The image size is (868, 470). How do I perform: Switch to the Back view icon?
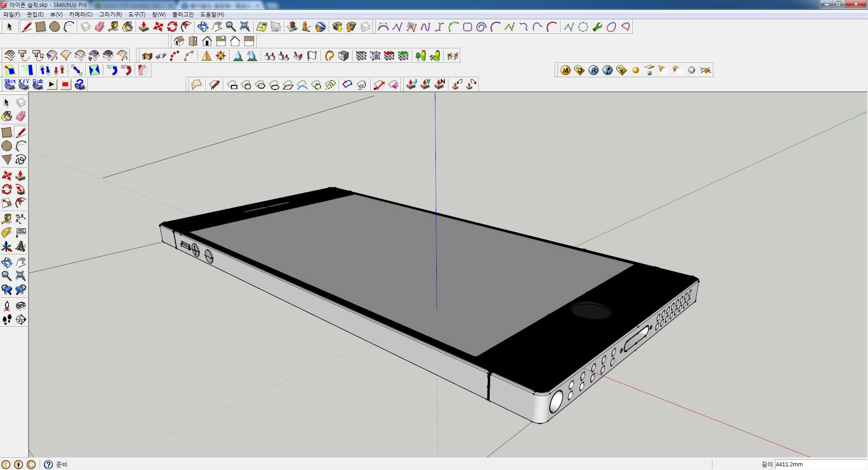[235, 41]
